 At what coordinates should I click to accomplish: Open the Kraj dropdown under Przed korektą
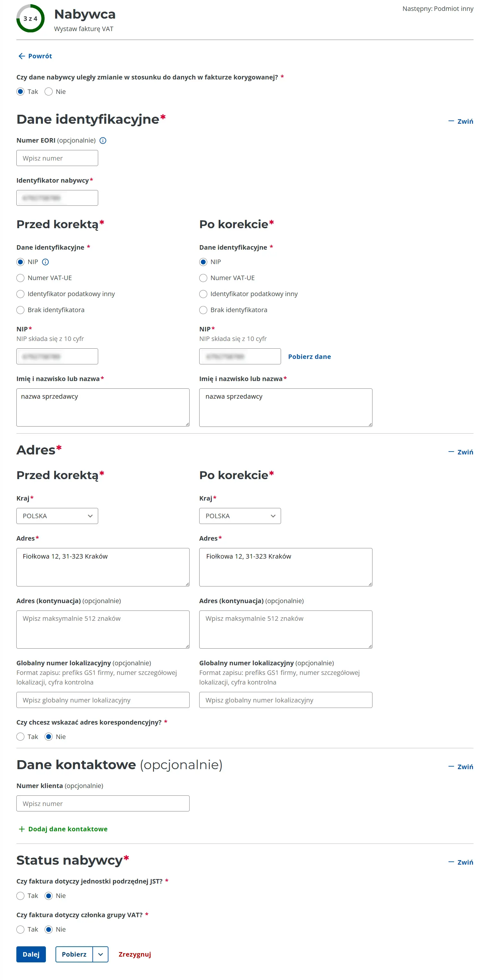coord(57,516)
